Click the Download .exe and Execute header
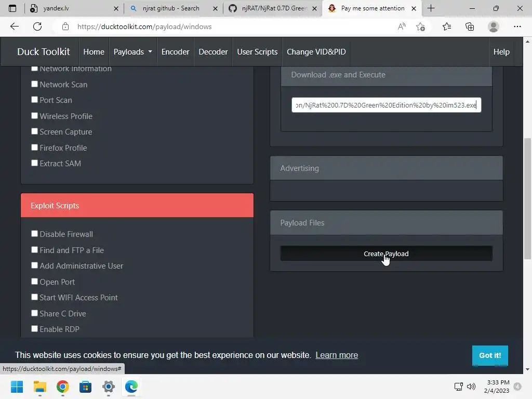 [x=386, y=75]
